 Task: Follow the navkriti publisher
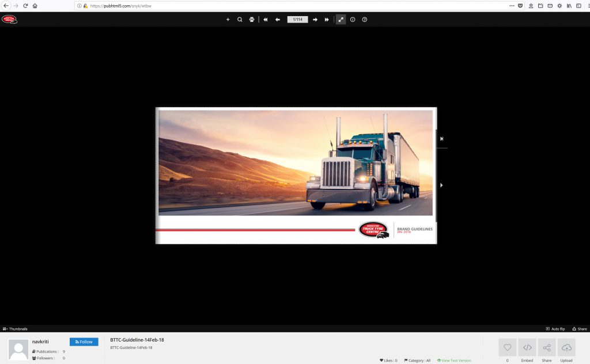(x=84, y=342)
